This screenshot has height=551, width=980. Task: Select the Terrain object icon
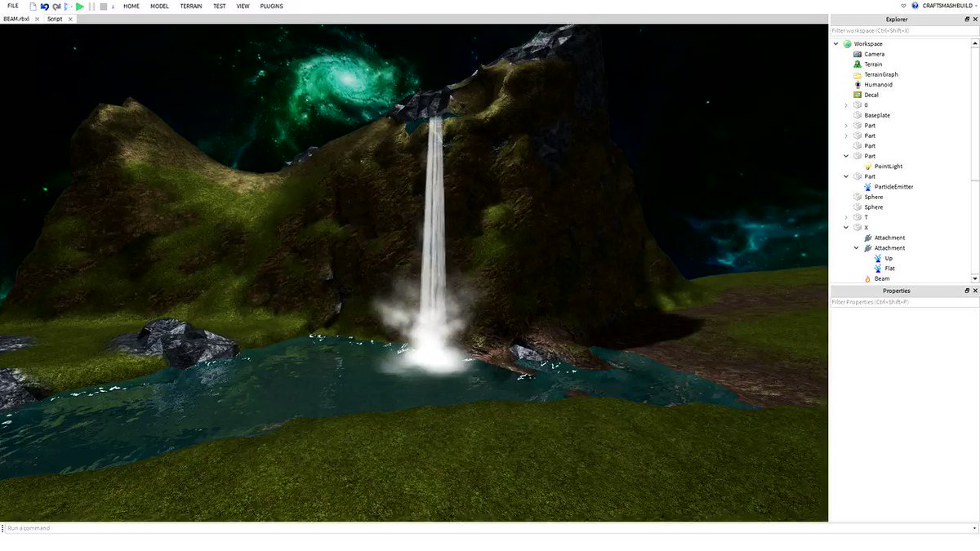tap(857, 64)
